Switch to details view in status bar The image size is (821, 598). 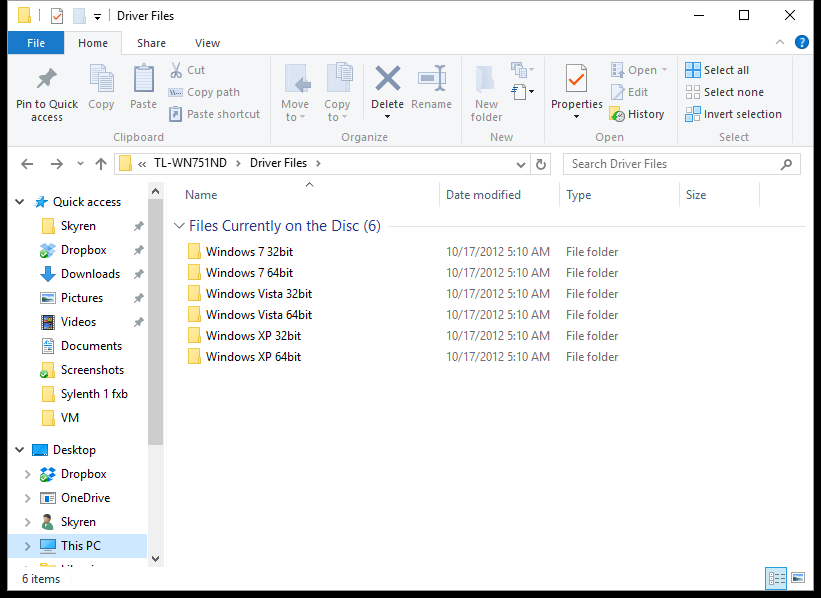(x=776, y=578)
